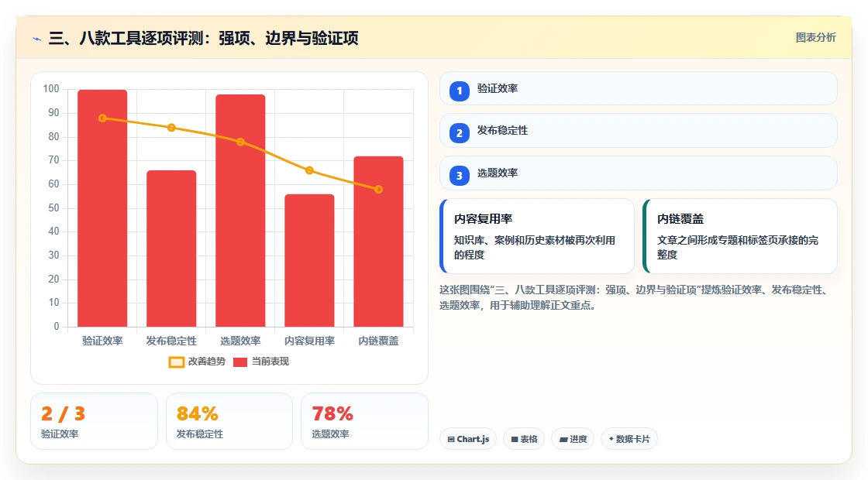Screen dimensions: 868x480
Task: Open the 内链覆盖 card
Action: [x=739, y=236]
